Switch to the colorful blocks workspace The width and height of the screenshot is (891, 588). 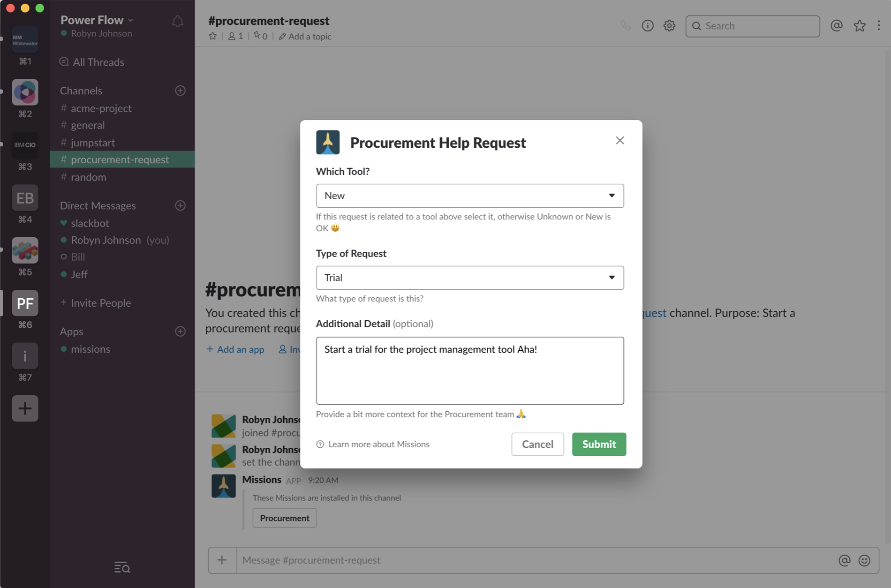(x=25, y=250)
